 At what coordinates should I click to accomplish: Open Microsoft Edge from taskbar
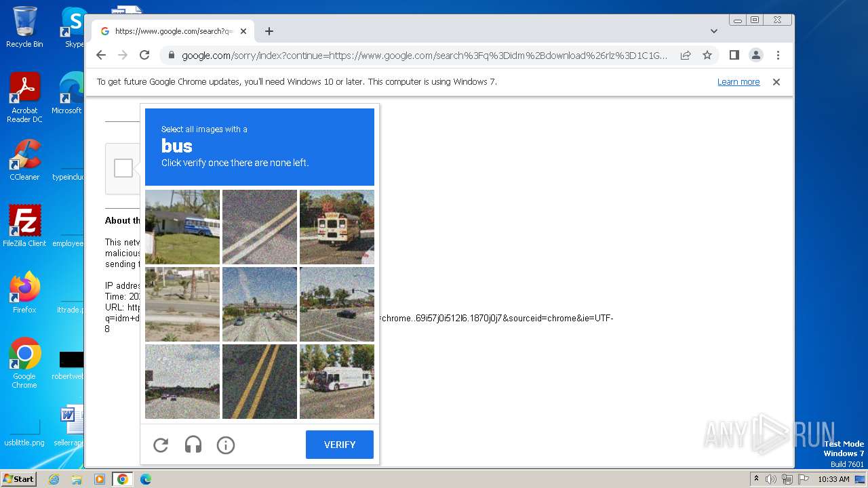click(145, 479)
